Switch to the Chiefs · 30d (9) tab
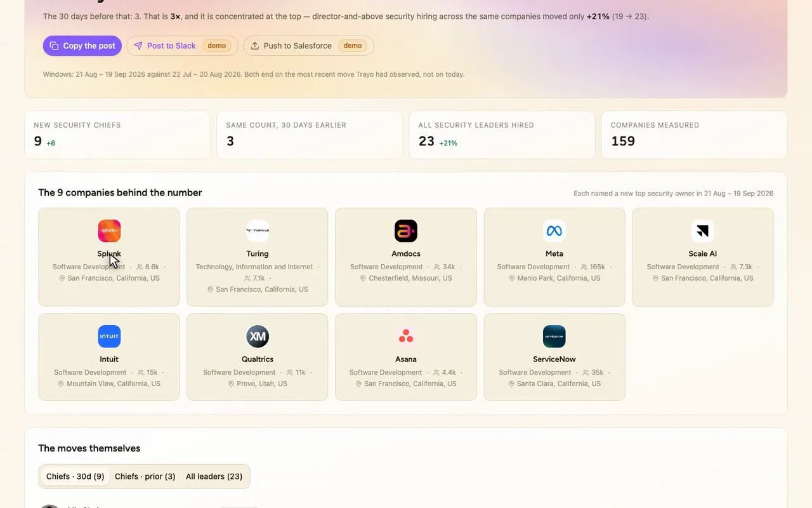 tap(75, 476)
